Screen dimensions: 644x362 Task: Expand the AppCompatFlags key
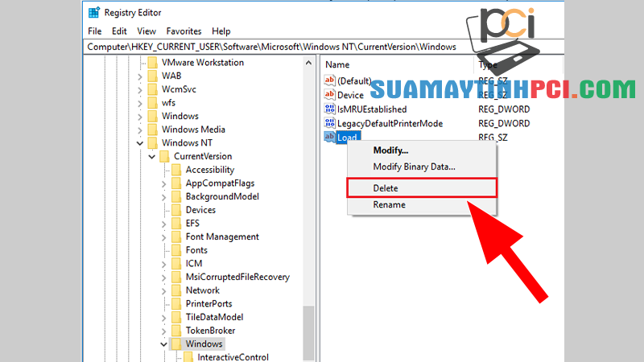[163, 184]
